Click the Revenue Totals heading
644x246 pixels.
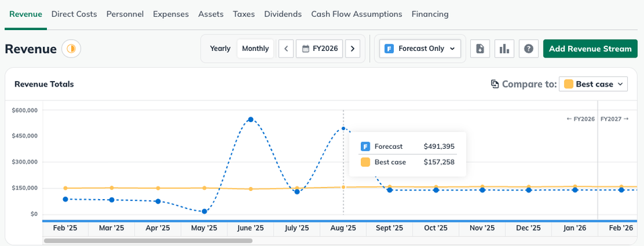click(44, 84)
